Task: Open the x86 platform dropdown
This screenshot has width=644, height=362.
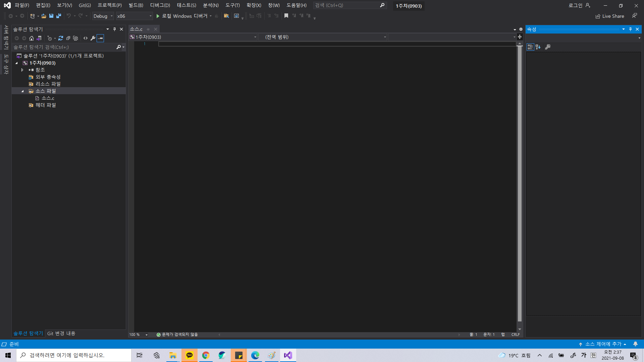Action: [x=134, y=16]
